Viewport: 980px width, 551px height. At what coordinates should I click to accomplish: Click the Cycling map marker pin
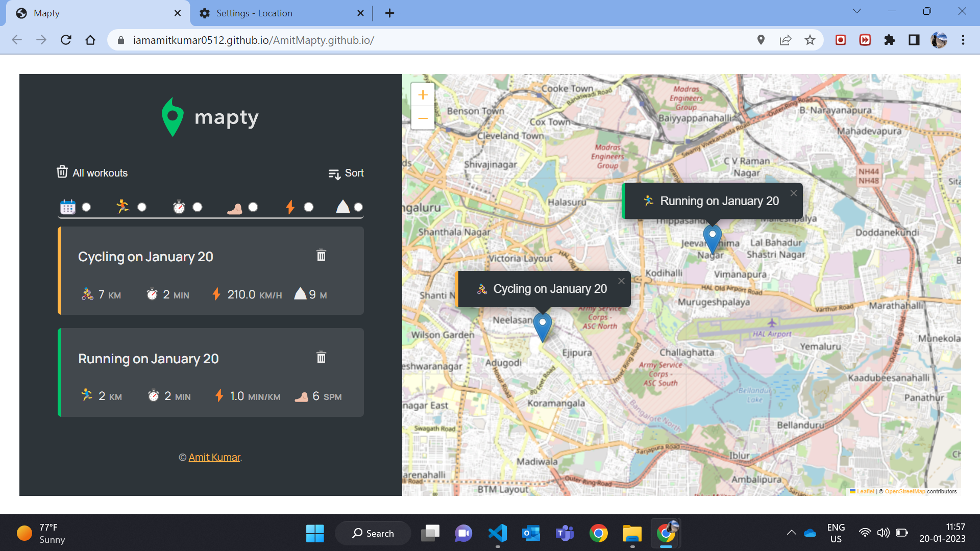pyautogui.click(x=542, y=325)
